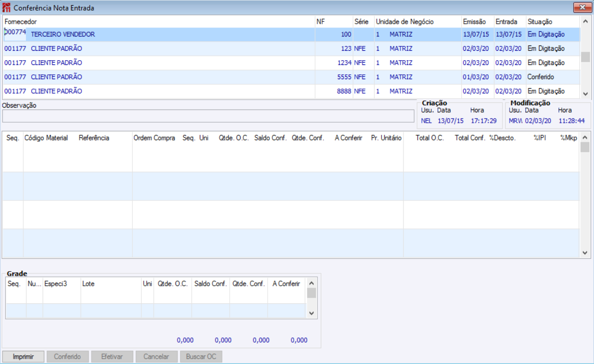Click scroll up arrow in supplier list

pyautogui.click(x=585, y=21)
